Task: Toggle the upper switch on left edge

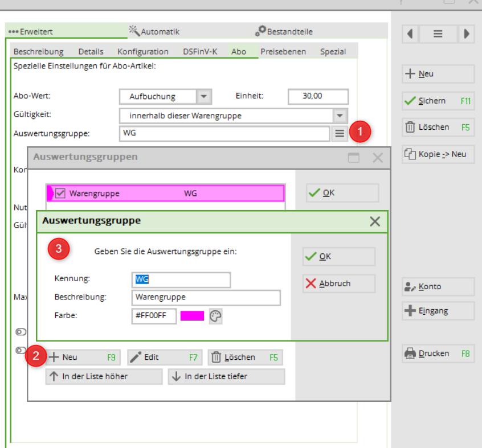Action: click(x=21, y=331)
